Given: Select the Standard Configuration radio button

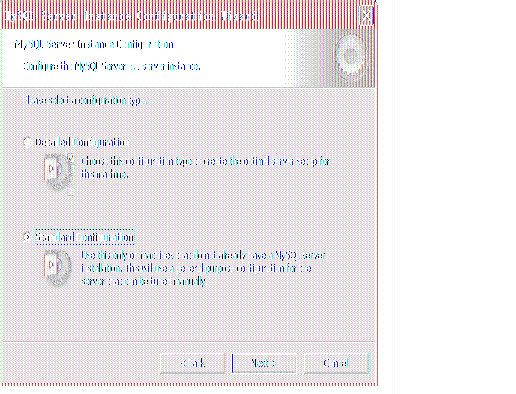Looking at the screenshot, I should (27, 237).
